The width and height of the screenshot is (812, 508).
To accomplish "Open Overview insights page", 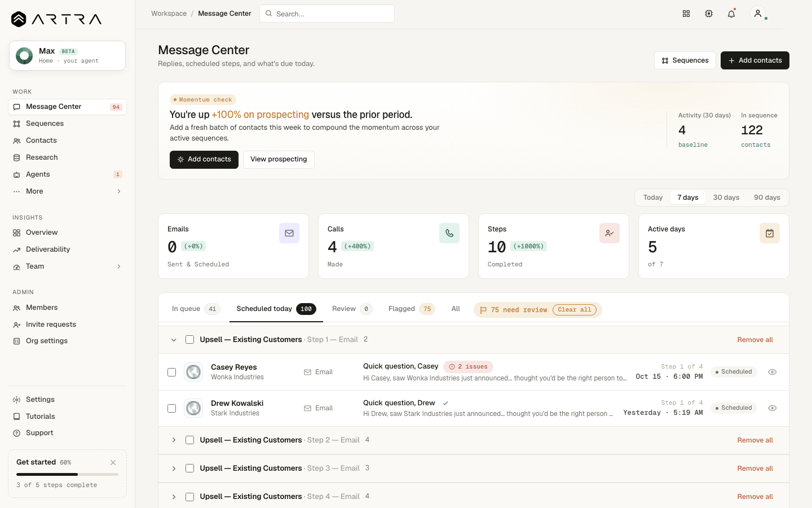I will click(x=67, y=233).
